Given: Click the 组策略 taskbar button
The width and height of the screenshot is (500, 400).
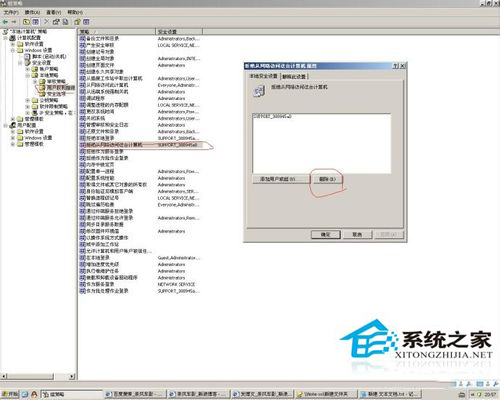Looking at the screenshot, I should (x=72, y=394).
